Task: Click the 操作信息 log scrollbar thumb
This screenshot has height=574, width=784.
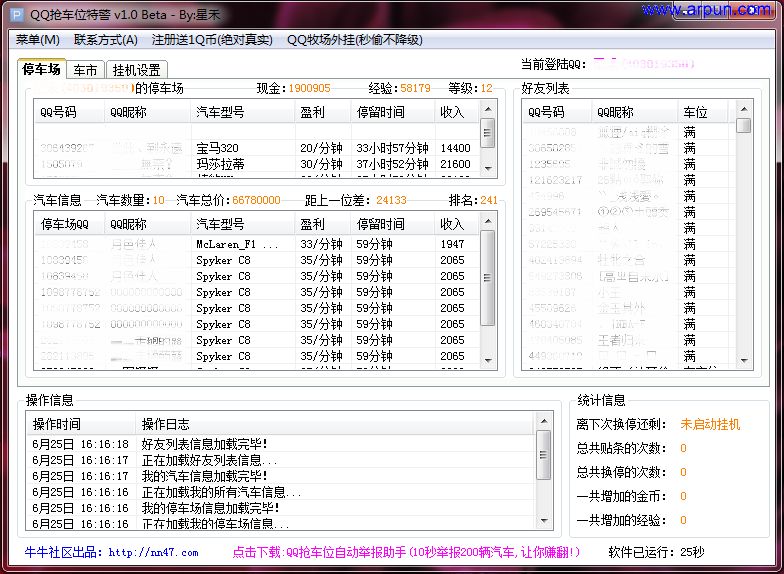Action: point(544,454)
